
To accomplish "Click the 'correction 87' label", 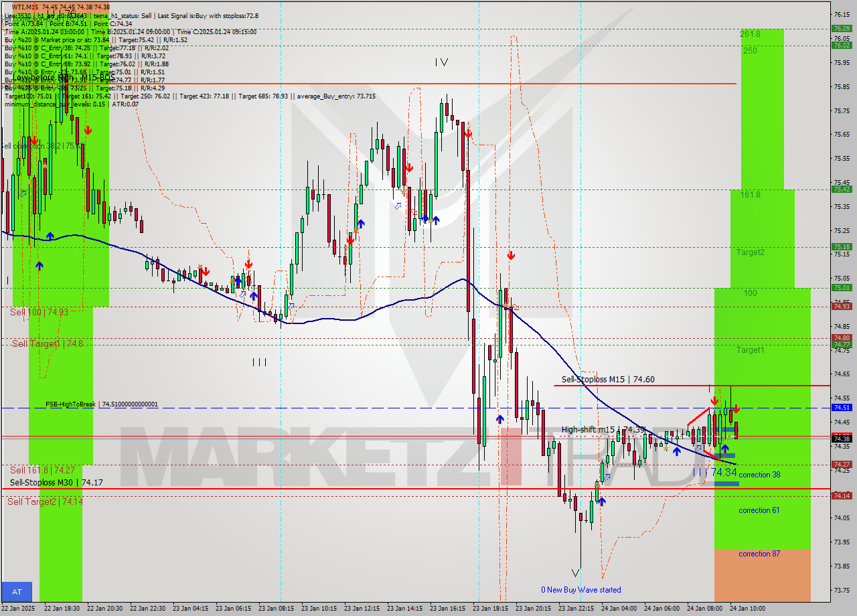I will pyautogui.click(x=759, y=554).
